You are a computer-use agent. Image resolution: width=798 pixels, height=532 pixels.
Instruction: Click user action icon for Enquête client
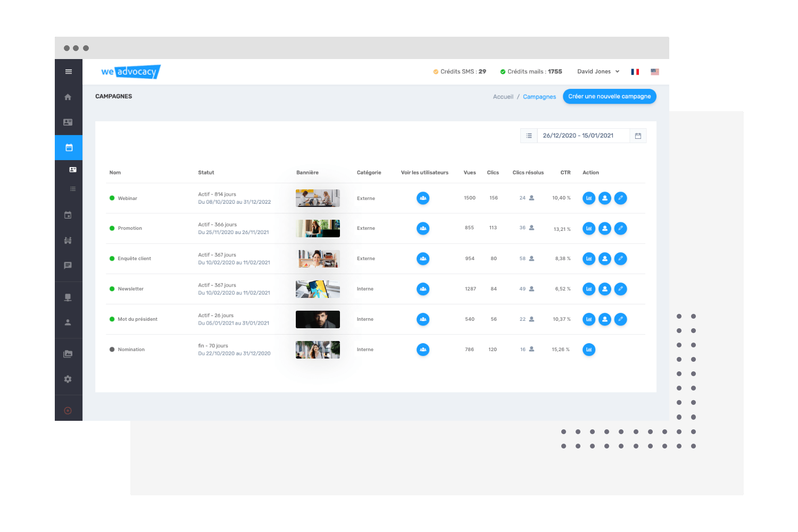point(605,259)
